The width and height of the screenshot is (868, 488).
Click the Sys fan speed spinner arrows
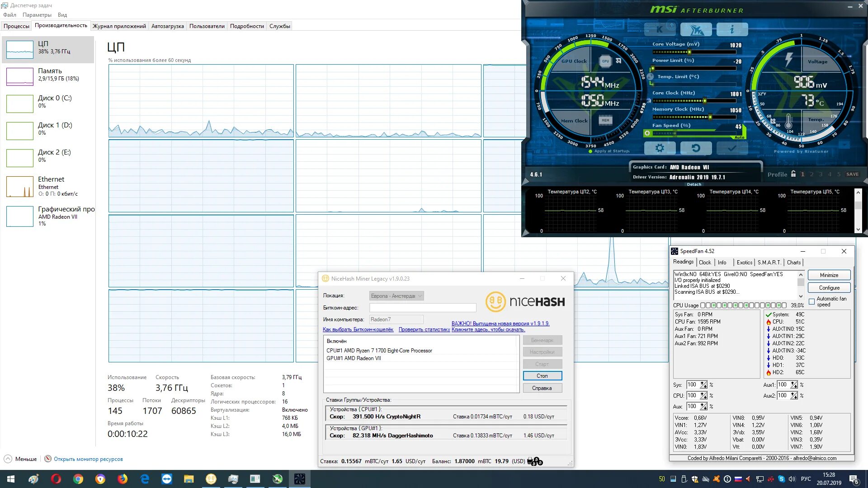click(x=703, y=385)
